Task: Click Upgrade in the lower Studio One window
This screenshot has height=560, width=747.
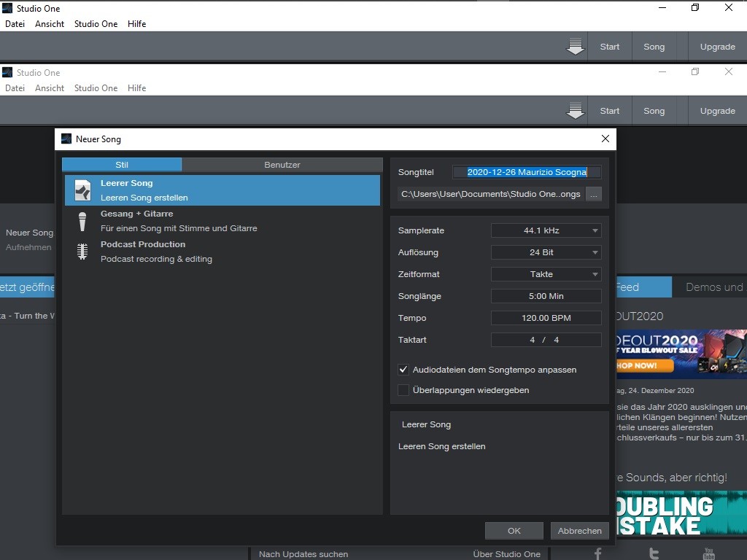Action: (x=718, y=111)
